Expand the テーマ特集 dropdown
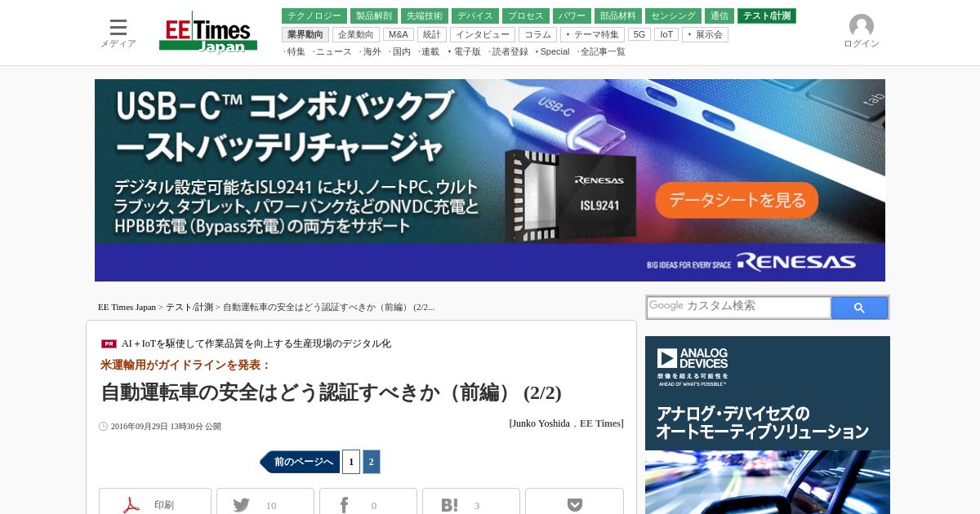980x514 pixels. [x=592, y=34]
